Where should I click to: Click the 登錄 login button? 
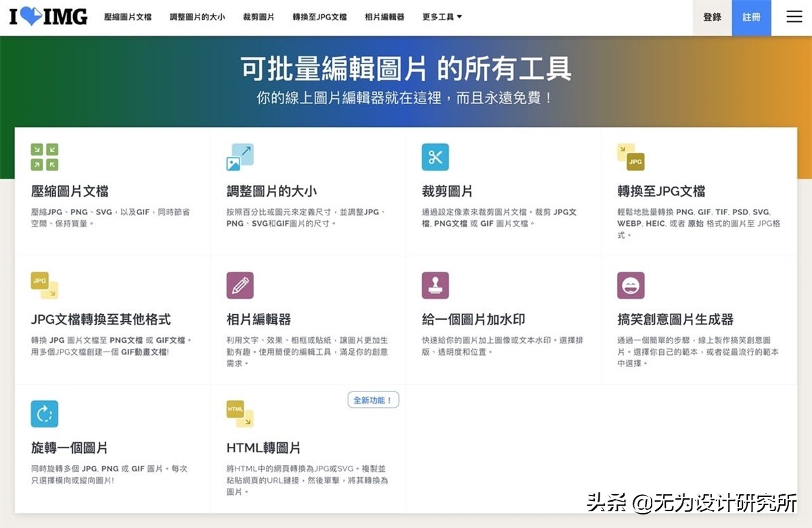pos(712,17)
